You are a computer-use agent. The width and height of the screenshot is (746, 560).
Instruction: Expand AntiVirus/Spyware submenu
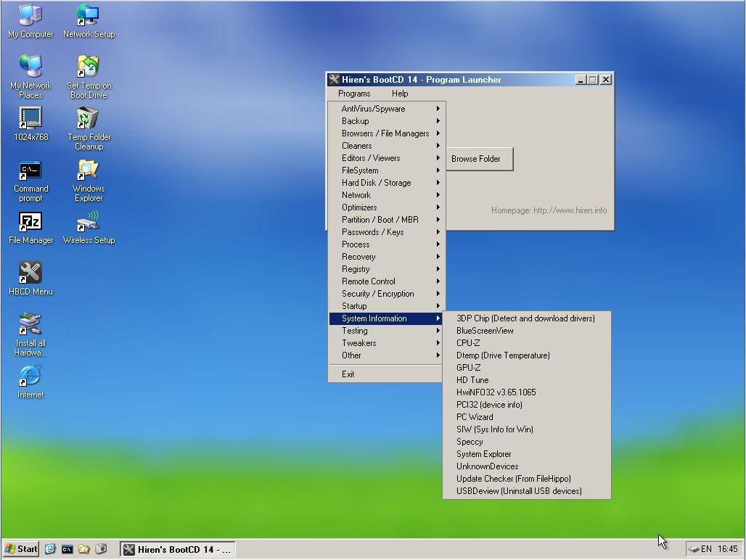pos(386,109)
